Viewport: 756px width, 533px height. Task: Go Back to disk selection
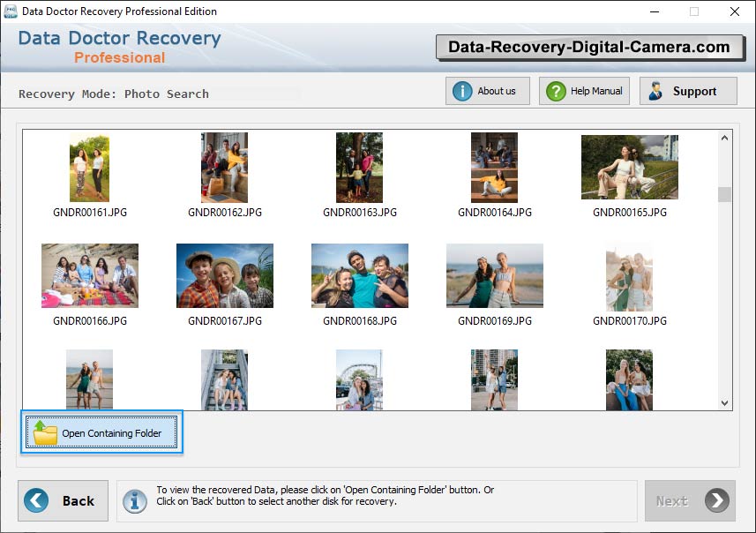click(64, 500)
